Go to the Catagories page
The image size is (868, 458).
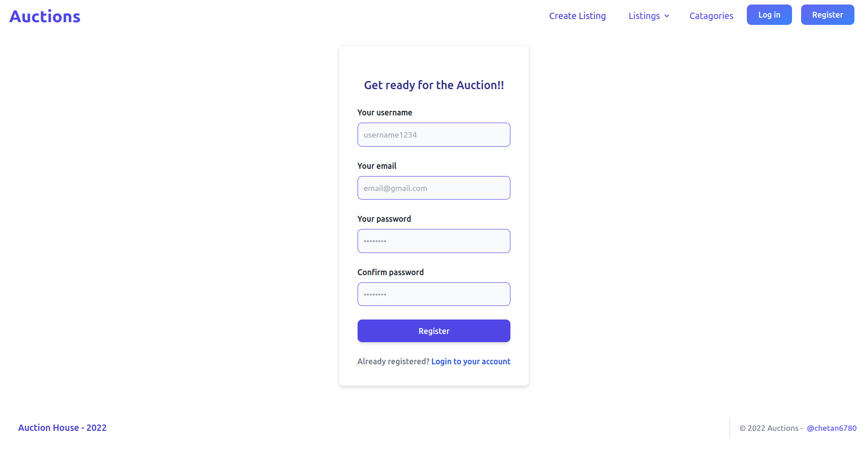(x=711, y=16)
